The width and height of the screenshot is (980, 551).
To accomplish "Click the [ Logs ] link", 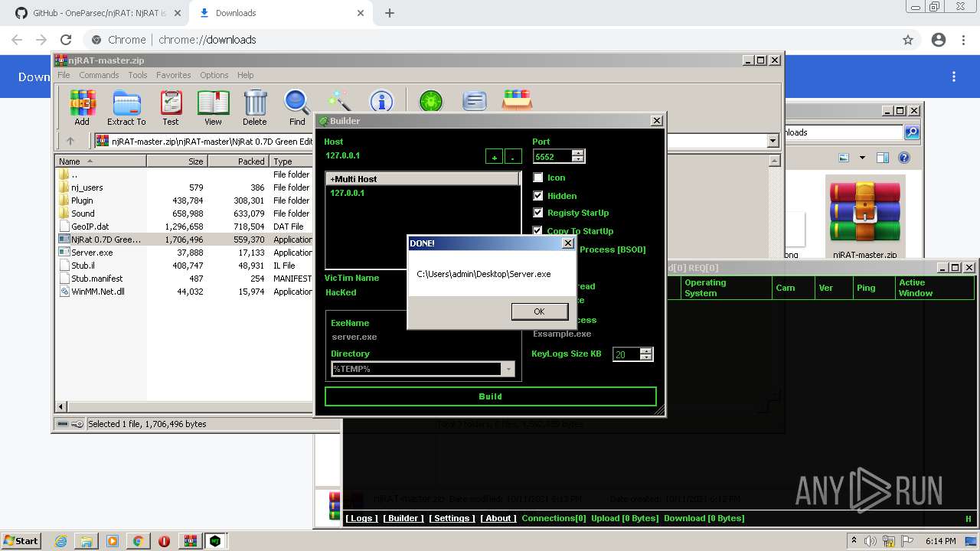I will point(361,518).
